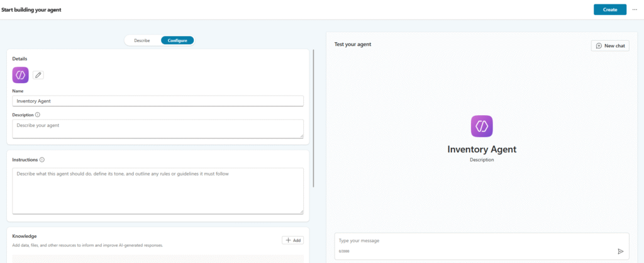Click inside the Instructions text area
Image resolution: width=644 pixels, height=263 pixels.
coord(157,191)
